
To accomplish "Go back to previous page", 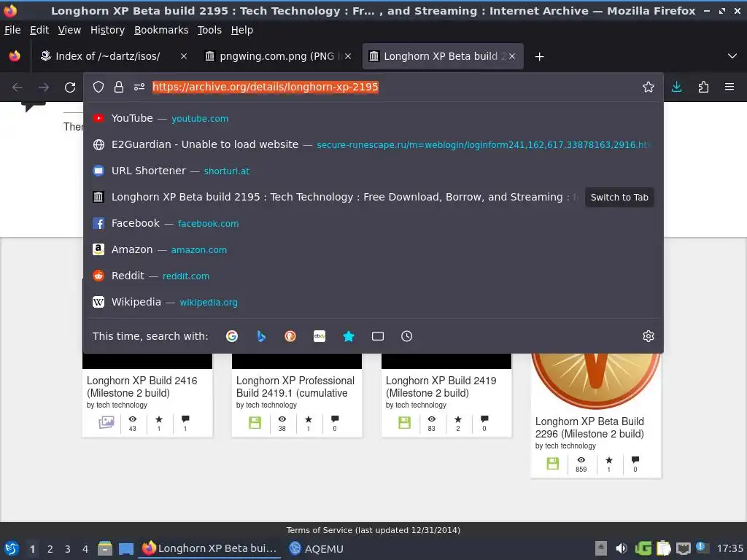I will pos(18,87).
